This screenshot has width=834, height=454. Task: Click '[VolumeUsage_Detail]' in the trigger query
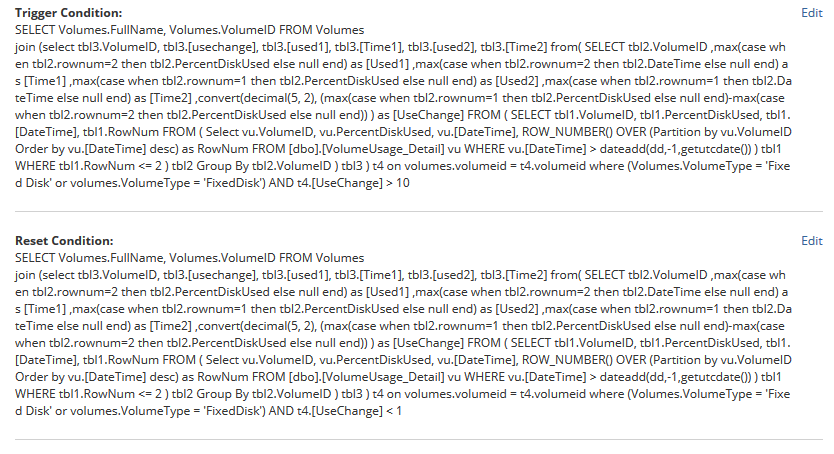coord(383,149)
